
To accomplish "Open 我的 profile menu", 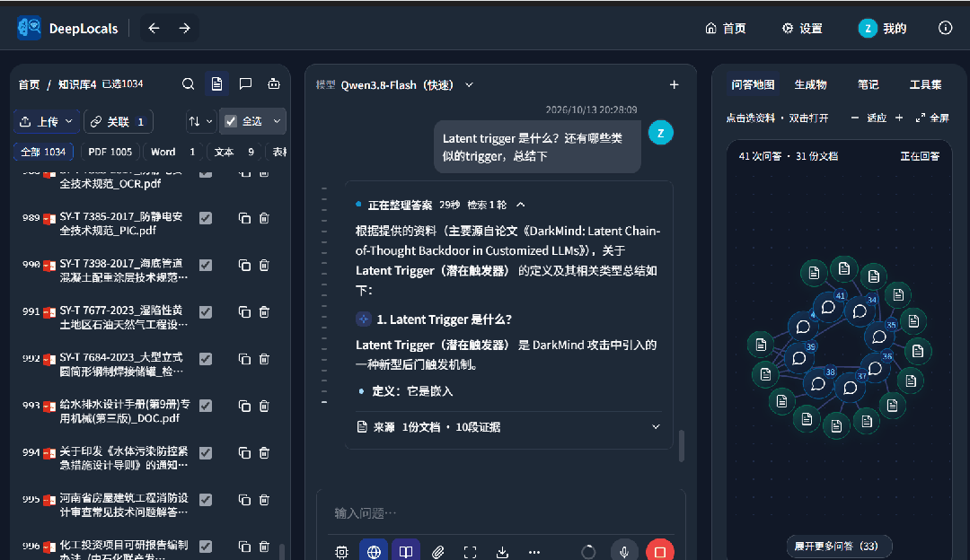I will click(883, 29).
